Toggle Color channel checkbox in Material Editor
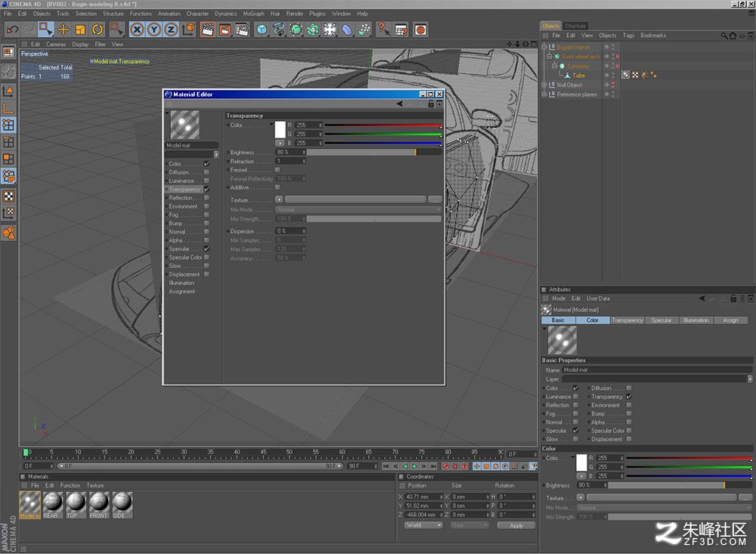The width and height of the screenshot is (756, 554). click(x=207, y=164)
